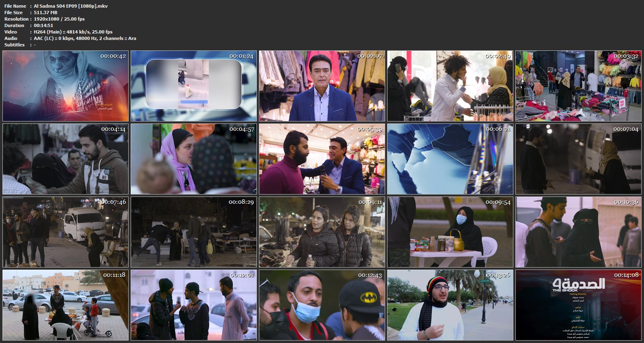Choose the credits frame at 00:14:08

578,305
